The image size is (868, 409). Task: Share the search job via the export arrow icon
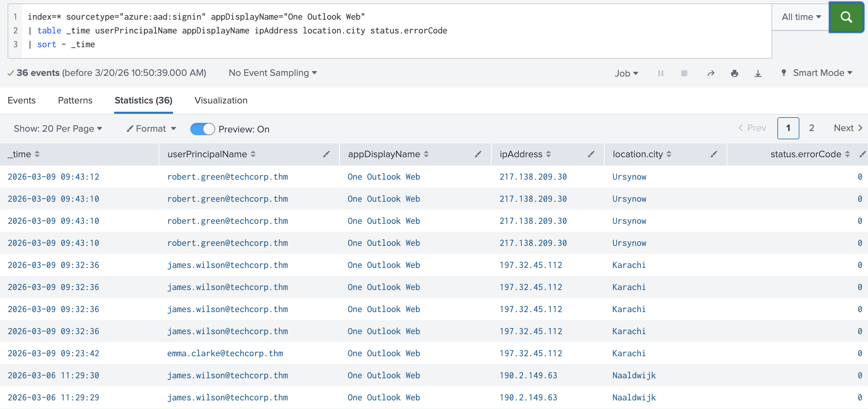(710, 73)
